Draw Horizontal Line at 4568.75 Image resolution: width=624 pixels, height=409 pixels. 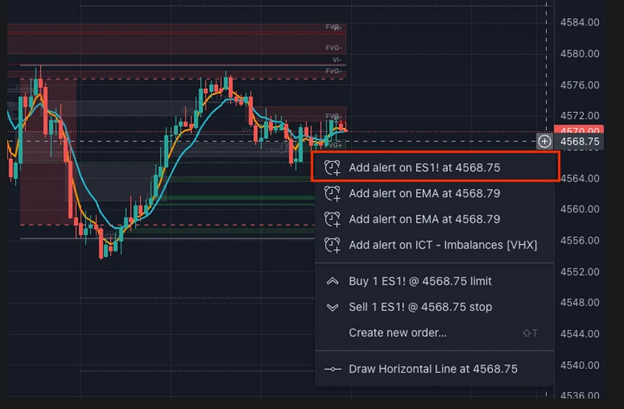click(435, 369)
